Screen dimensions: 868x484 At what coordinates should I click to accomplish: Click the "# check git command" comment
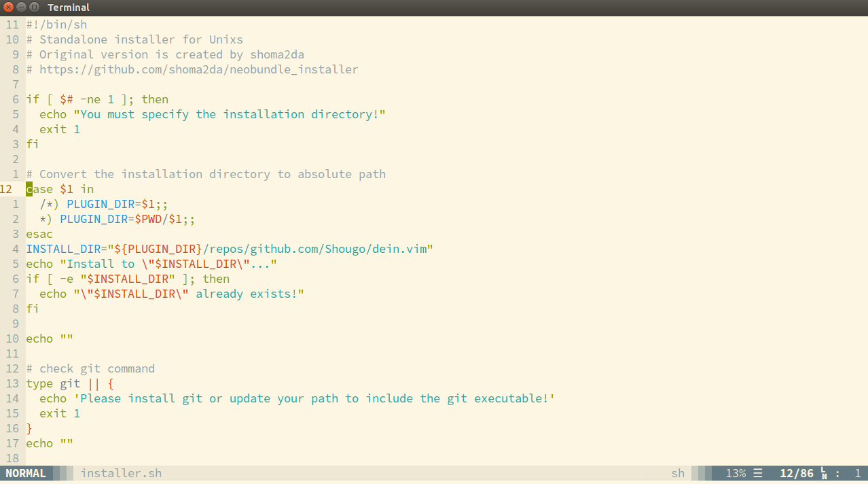coord(90,368)
